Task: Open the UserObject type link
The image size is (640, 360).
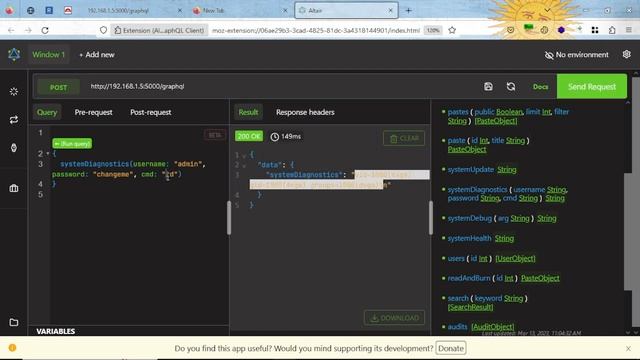Action: pos(516,258)
